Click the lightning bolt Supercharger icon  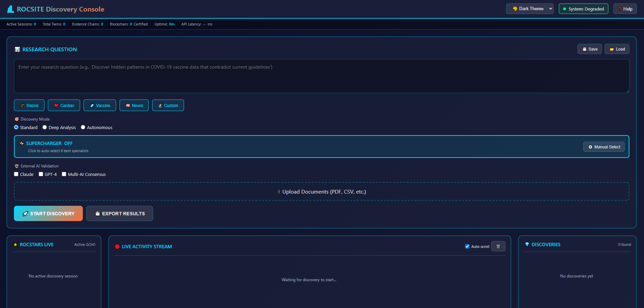(21, 143)
